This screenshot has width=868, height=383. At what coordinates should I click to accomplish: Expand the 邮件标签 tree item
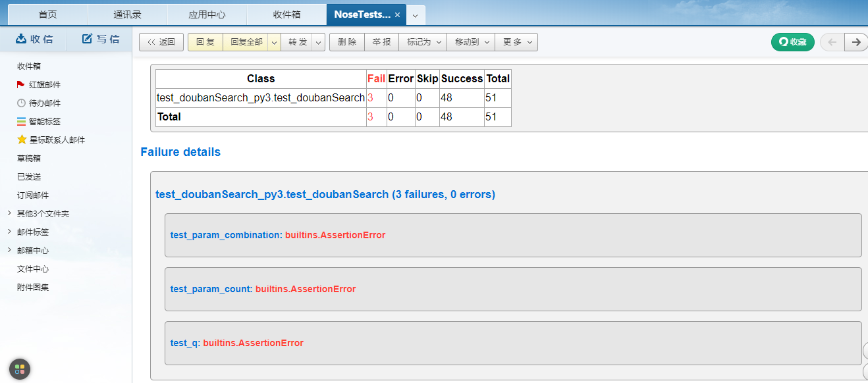(9, 232)
